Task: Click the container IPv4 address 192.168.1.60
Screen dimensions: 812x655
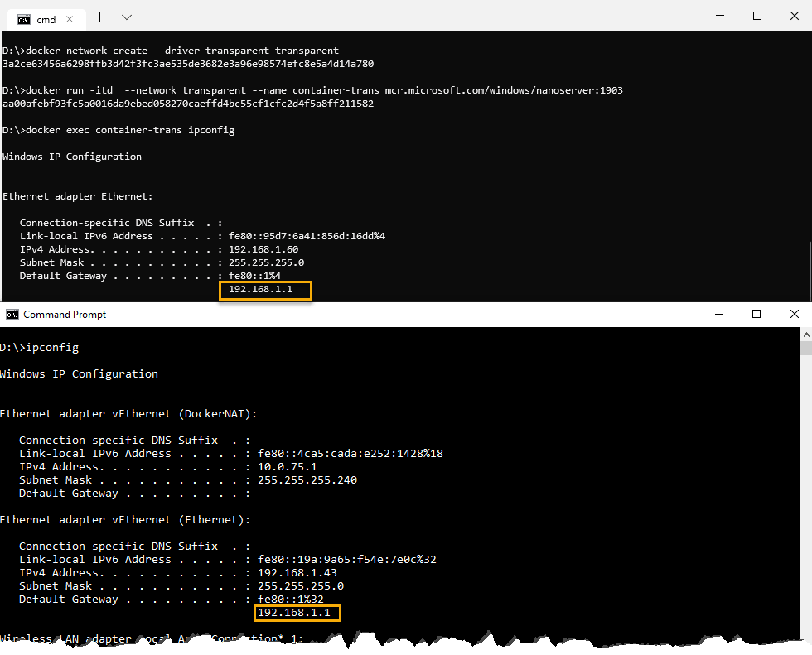Action: [x=263, y=249]
